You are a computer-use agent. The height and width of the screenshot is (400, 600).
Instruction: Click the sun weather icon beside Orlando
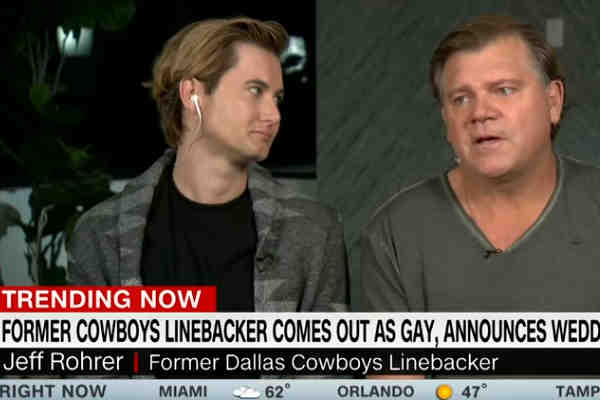(444, 392)
